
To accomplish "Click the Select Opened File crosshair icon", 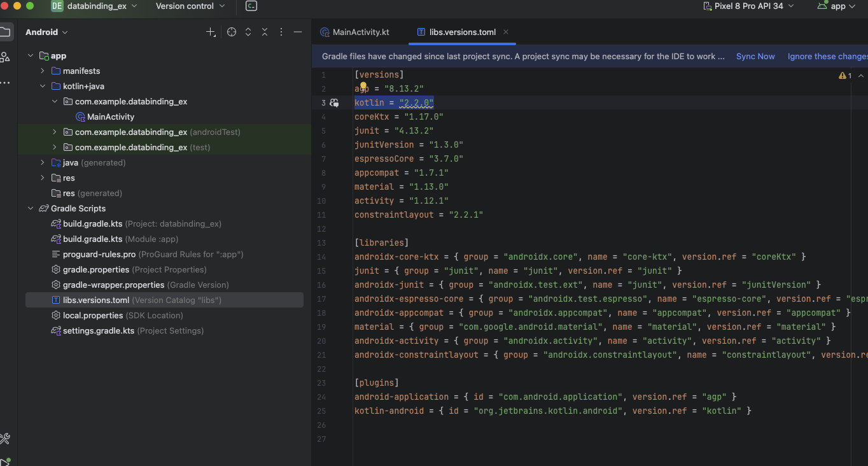I will coord(232,32).
